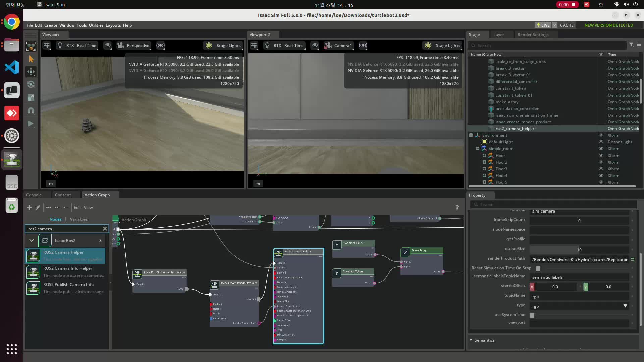Toggle visibility of defaultLight
This screenshot has width=644, height=362.
601,142
